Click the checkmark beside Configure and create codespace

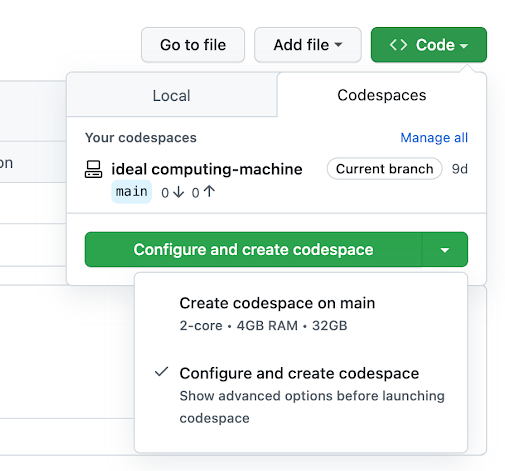click(162, 372)
